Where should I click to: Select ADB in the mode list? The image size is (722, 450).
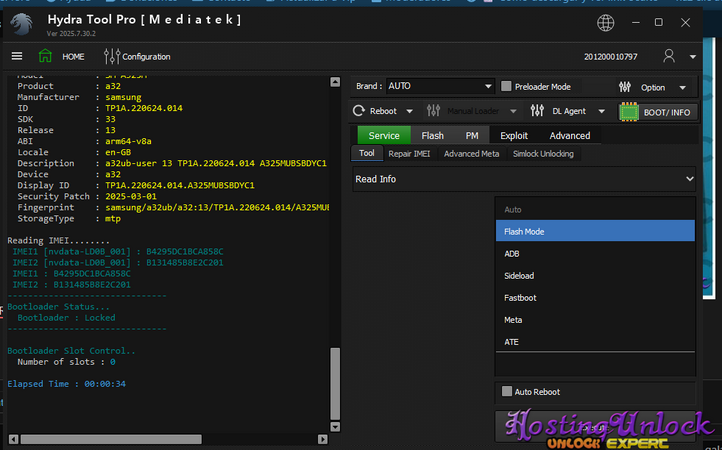(512, 254)
